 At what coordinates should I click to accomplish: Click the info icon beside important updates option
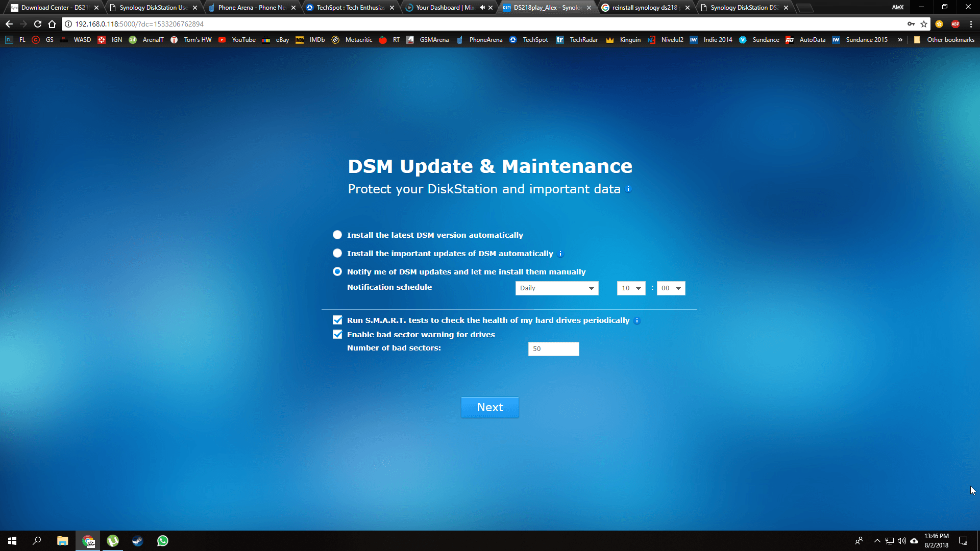[x=560, y=254]
